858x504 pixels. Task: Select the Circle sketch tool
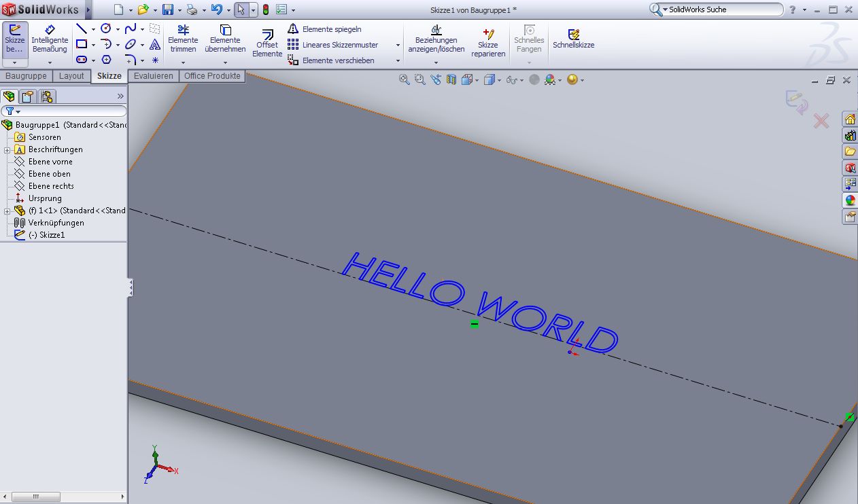(106, 29)
